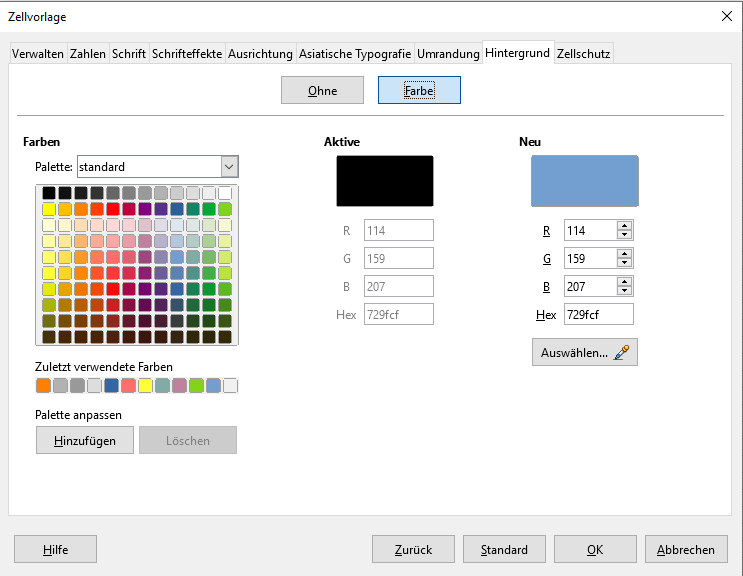743x576 pixels.
Task: Open the Umrandung tab
Action: 448,54
